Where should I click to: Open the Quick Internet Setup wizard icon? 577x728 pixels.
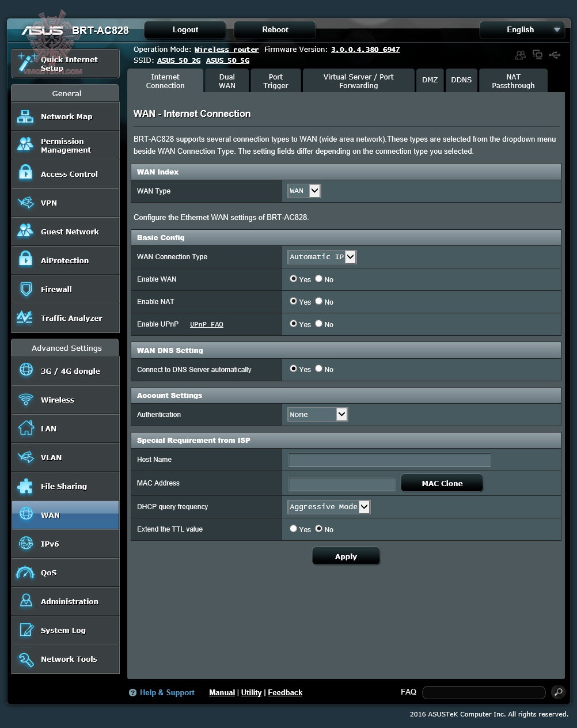click(x=26, y=62)
